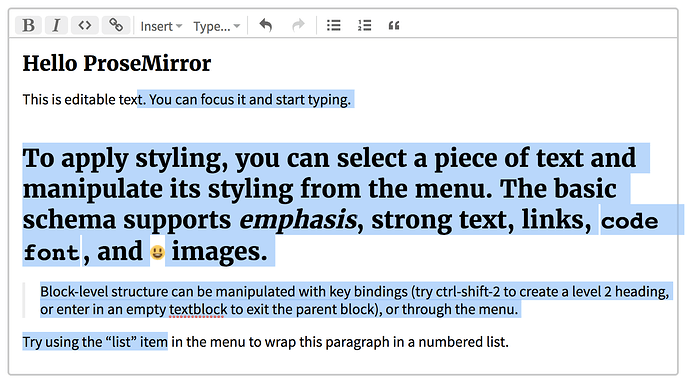
Task: Click the paragraph starting 'Try using the'
Action: (265, 342)
